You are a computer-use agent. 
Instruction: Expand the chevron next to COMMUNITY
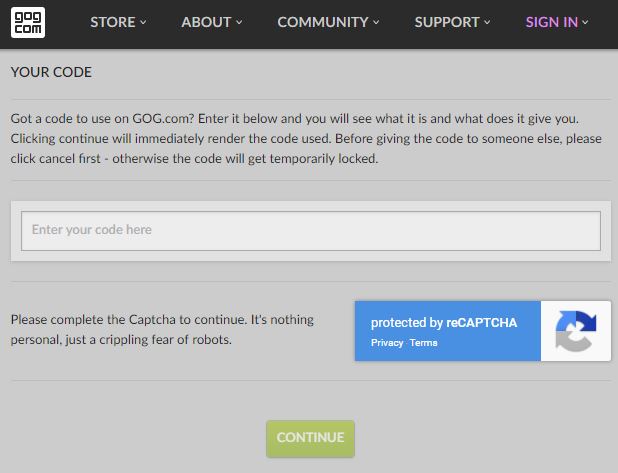(x=377, y=23)
